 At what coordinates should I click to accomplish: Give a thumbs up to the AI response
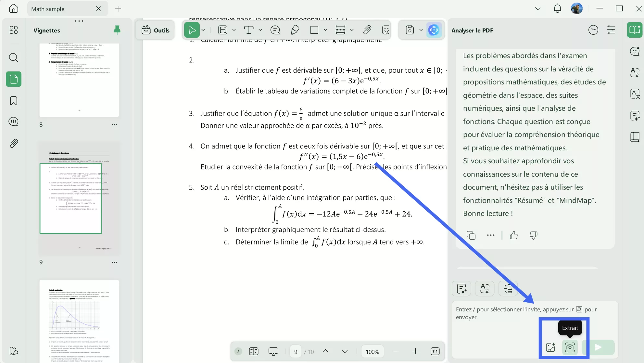[513, 235]
